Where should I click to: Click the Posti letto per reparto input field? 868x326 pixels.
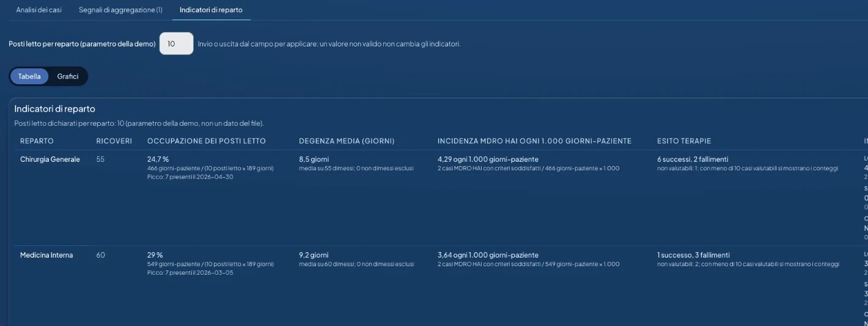point(176,44)
